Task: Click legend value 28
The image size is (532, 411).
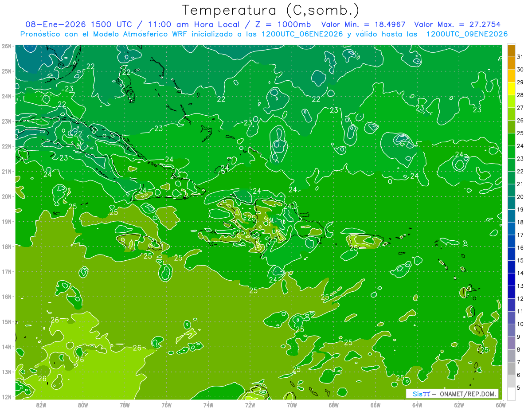Action: click(520, 95)
